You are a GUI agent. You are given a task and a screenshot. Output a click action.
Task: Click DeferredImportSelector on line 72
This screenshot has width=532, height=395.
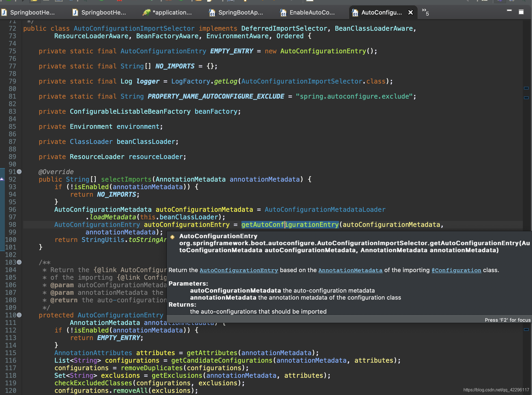tap(284, 29)
